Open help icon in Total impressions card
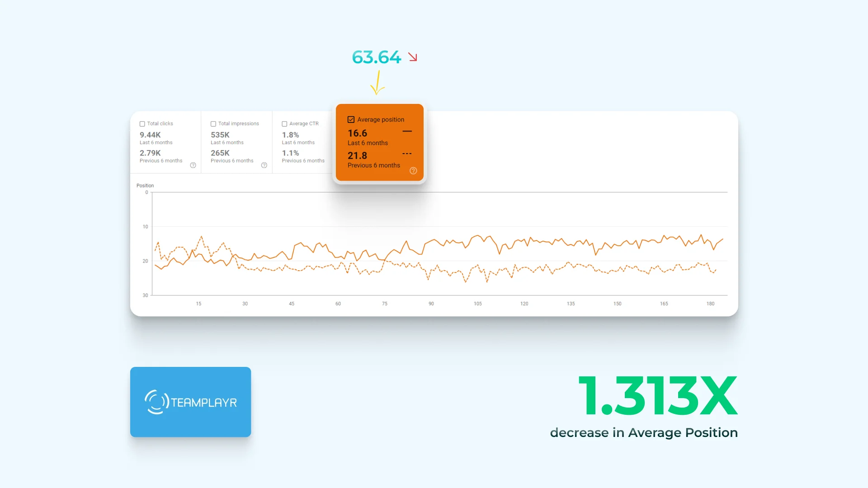Screen dimensions: 868x488 click(x=264, y=165)
